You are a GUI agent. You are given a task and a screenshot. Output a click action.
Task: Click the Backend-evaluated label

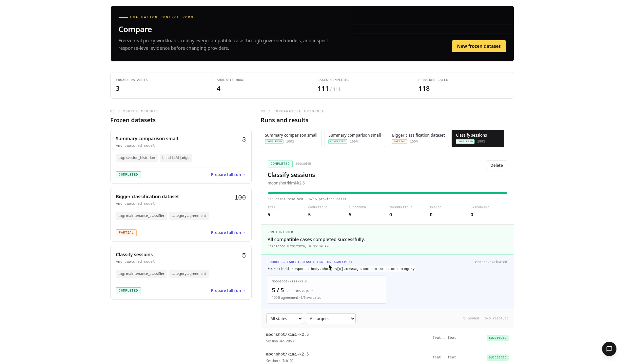point(490,262)
